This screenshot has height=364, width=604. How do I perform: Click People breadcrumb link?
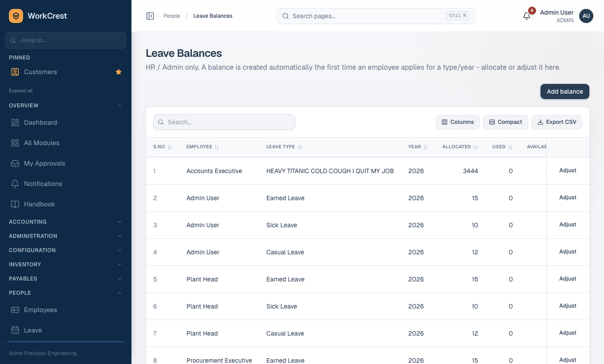(172, 16)
